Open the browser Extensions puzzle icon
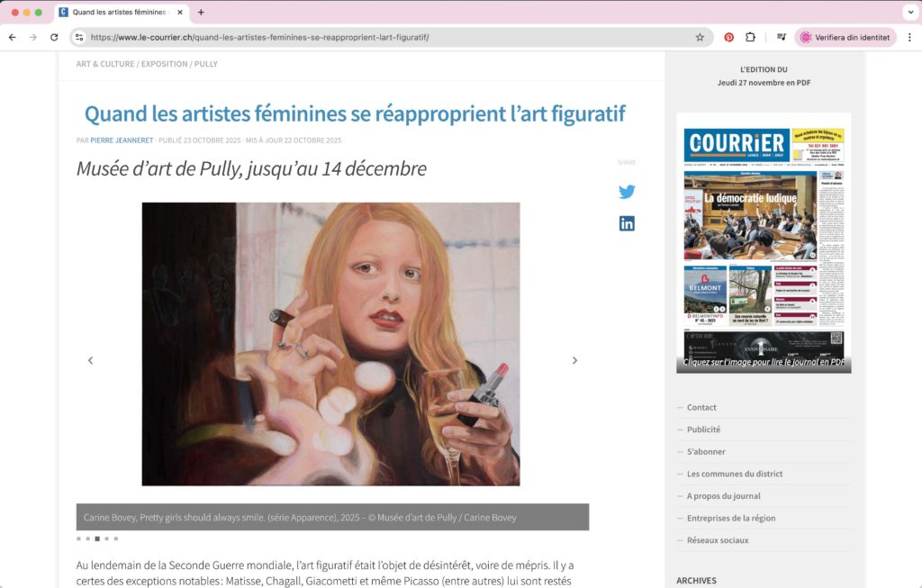 tap(750, 38)
